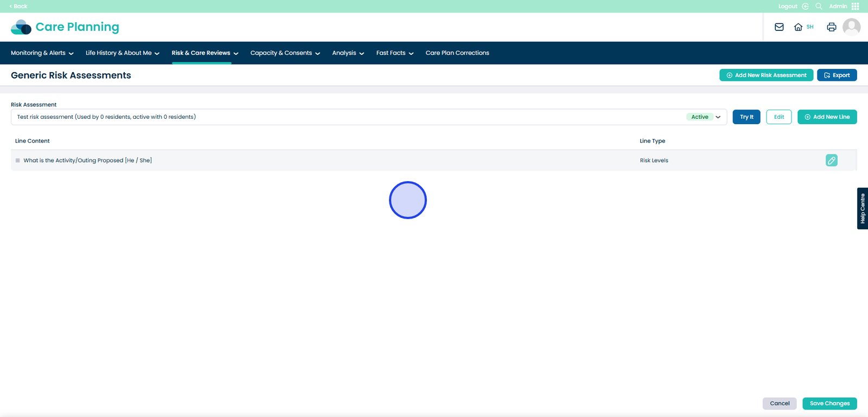The image size is (868, 417).
Task: Expand the Monitoring & Alerts menu
Action: [x=42, y=53]
